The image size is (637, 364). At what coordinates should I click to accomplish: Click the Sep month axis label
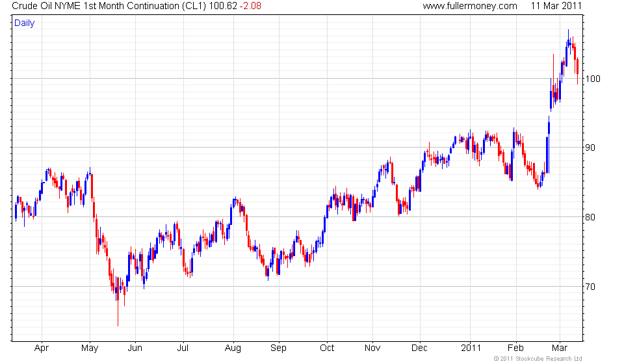[278, 348]
